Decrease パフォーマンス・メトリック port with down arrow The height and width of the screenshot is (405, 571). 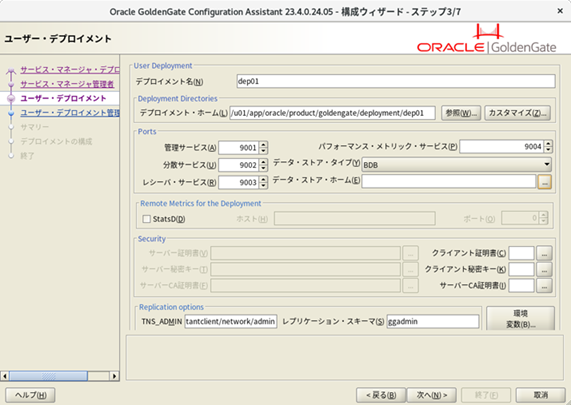pyautogui.click(x=548, y=150)
